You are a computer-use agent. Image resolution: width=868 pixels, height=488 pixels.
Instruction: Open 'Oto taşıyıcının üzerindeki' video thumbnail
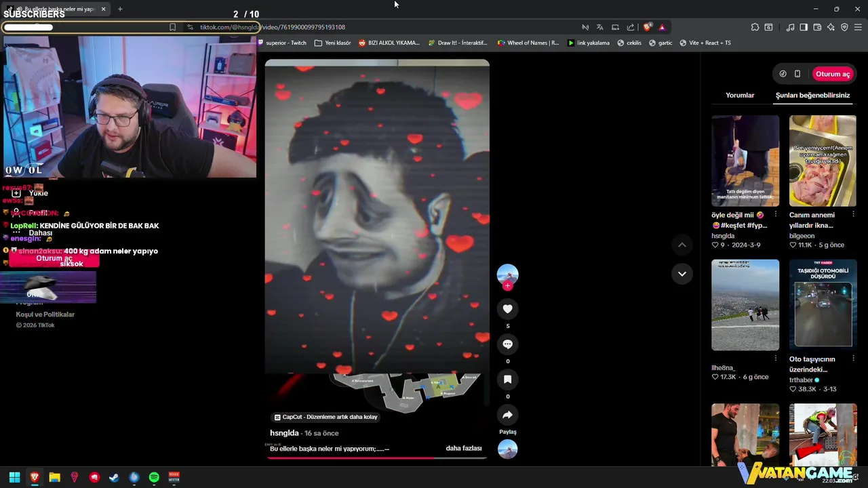[823, 305]
